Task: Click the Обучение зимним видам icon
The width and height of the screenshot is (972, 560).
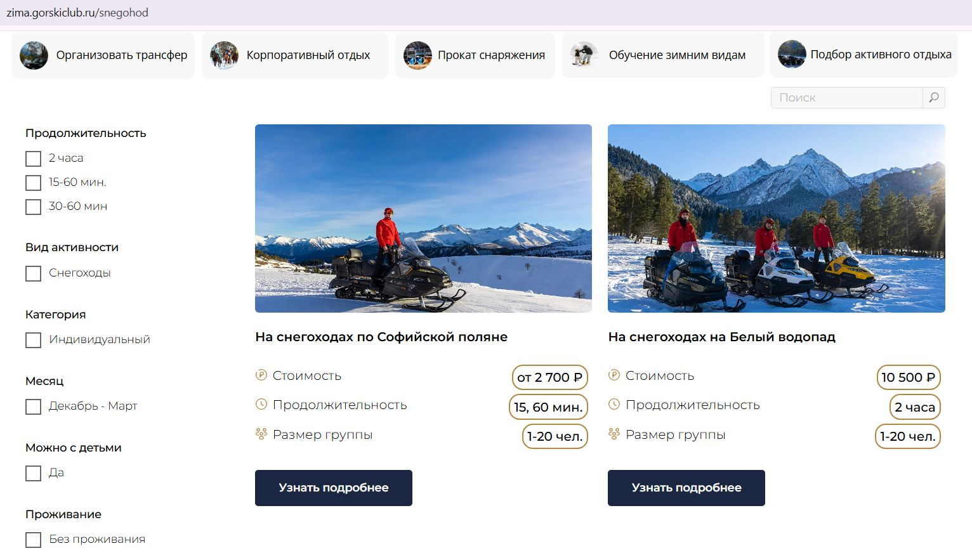Action: click(584, 55)
